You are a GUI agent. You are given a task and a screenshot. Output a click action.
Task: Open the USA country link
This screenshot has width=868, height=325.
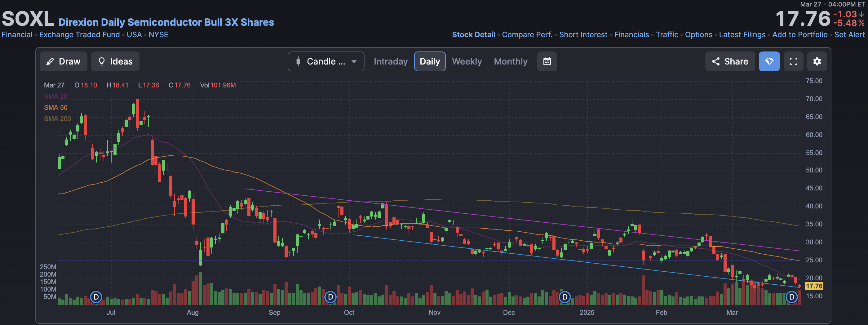[134, 35]
